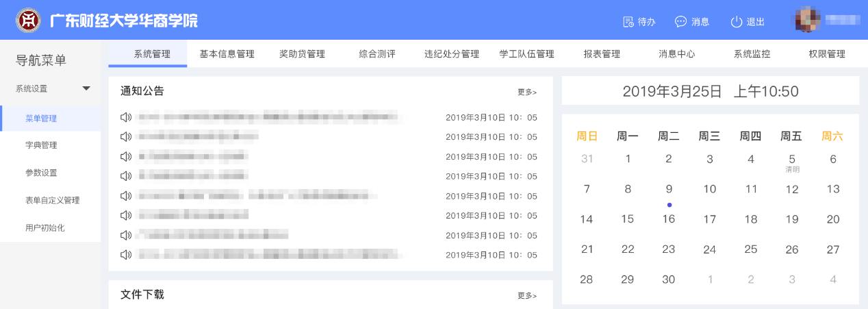Screen dimensions: 868x309
Task: Click 更多> link in 文件下载 panel
Action: (527, 296)
